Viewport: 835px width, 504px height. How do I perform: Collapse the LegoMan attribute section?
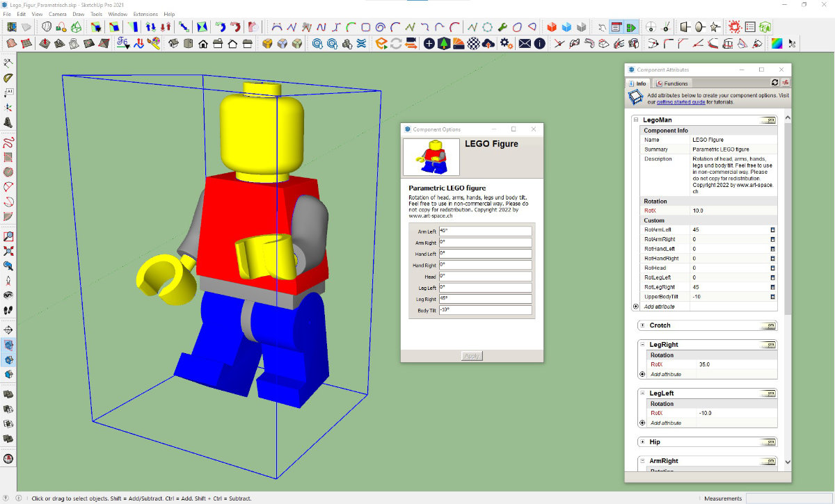click(x=636, y=120)
